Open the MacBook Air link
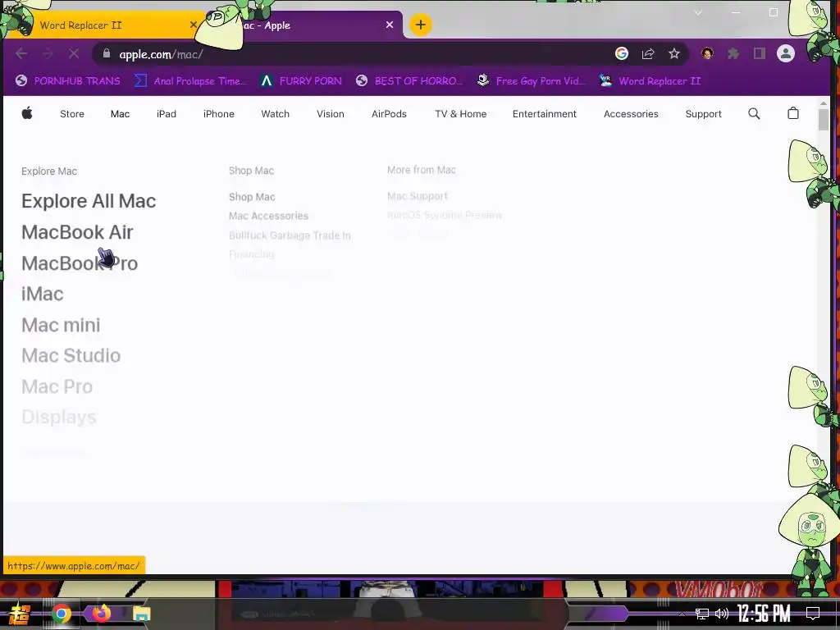840x630 pixels. pyautogui.click(x=77, y=232)
